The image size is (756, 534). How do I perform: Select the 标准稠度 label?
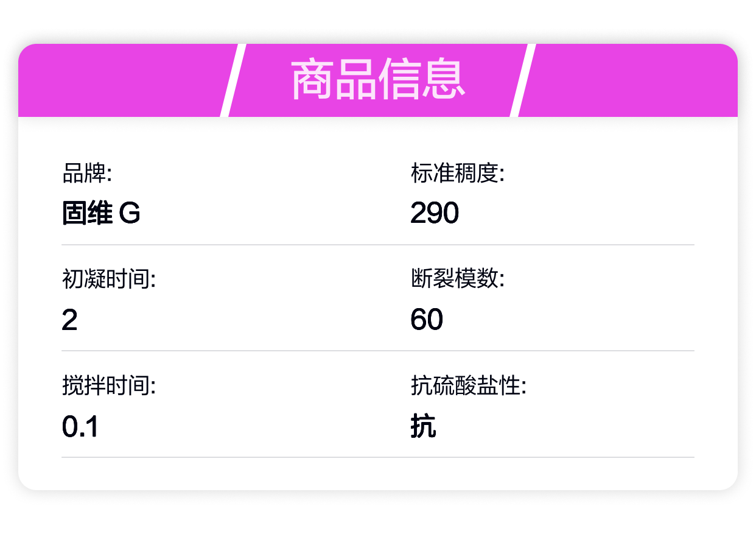pyautogui.click(x=458, y=174)
